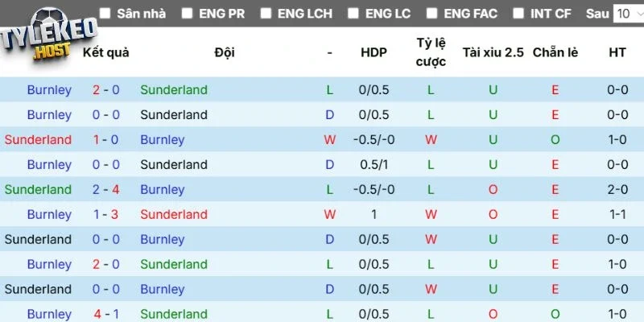This screenshot has height=322, width=644.
Task: Open the 1 - 3 score result
Action: pos(106,215)
